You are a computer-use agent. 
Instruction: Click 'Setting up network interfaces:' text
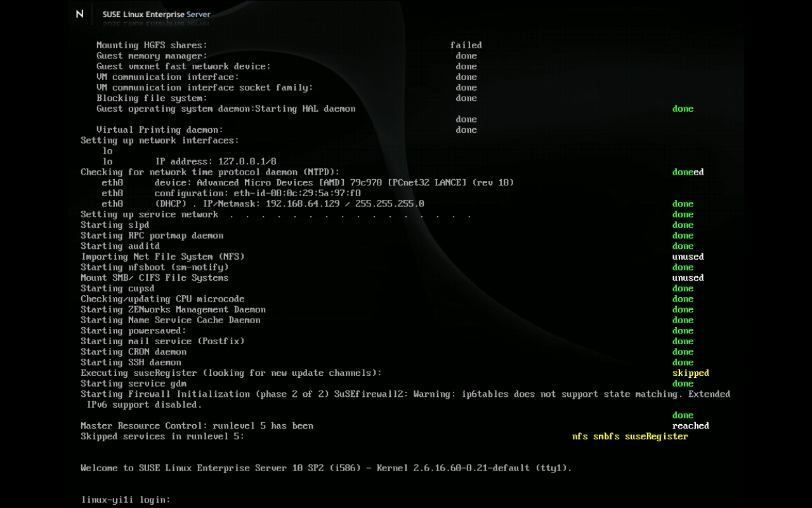(x=160, y=140)
